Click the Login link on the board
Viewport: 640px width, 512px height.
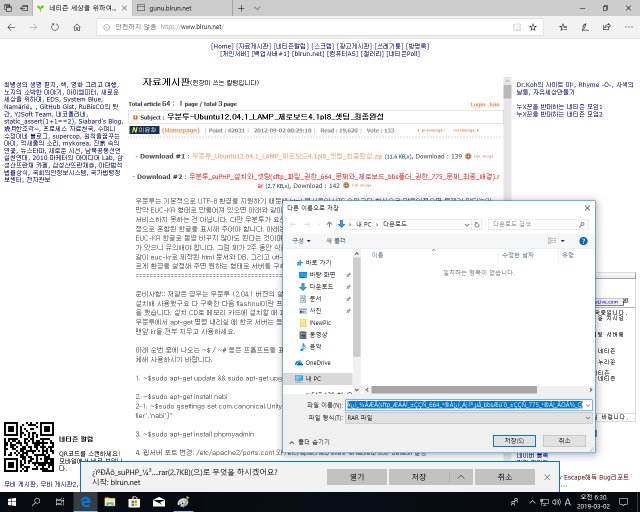[478, 105]
